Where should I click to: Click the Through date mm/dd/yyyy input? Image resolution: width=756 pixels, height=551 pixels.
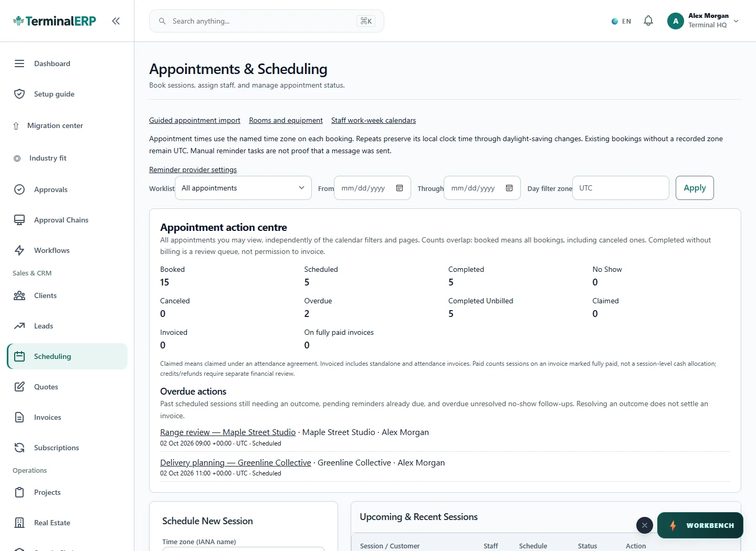(x=482, y=188)
